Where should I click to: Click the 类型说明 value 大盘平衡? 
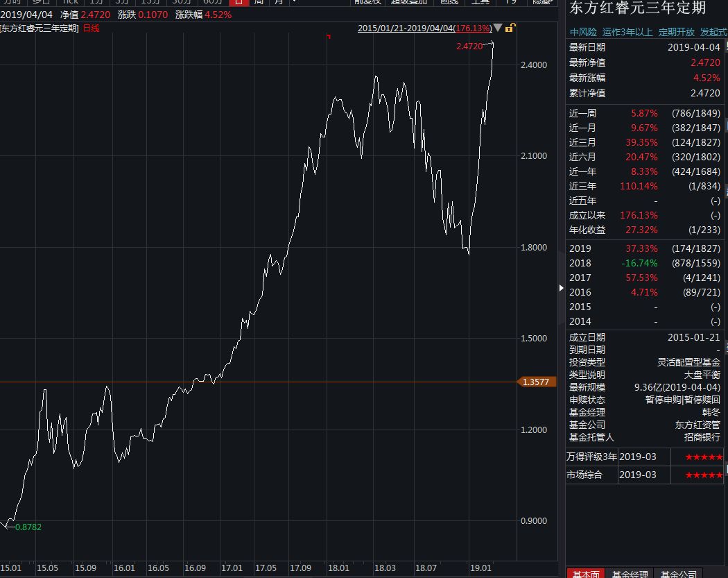tap(702, 375)
